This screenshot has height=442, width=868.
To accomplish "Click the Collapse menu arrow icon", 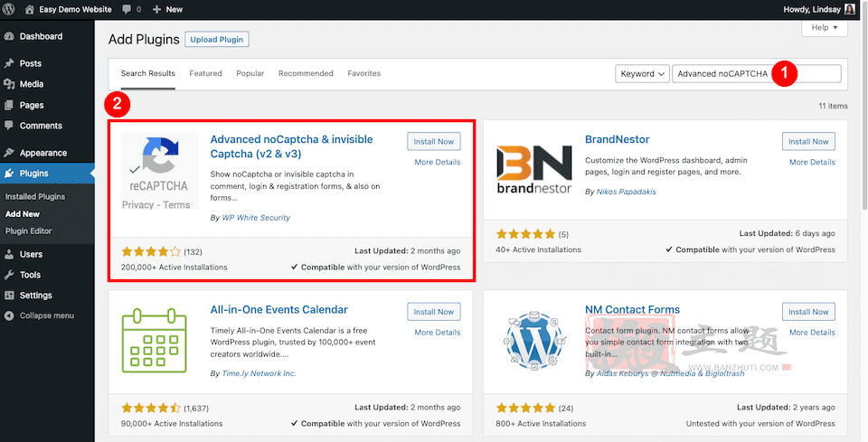I will point(9,315).
